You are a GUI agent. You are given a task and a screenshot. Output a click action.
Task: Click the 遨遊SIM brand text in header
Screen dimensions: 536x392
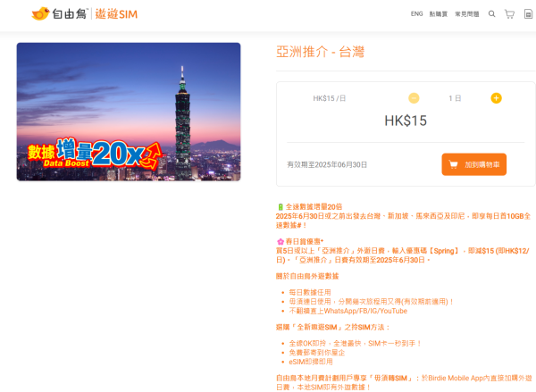point(116,14)
